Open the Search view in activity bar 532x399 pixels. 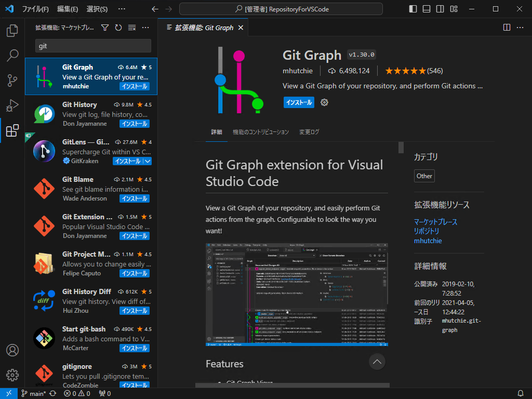coord(12,55)
